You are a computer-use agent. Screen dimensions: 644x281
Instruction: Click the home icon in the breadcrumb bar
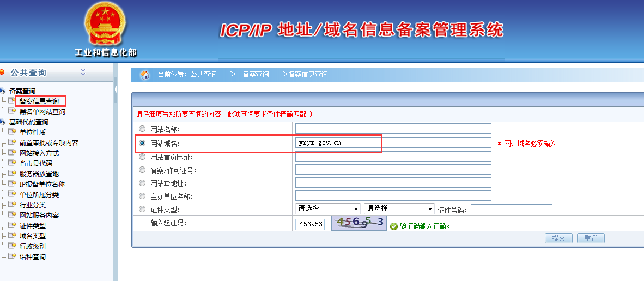[x=145, y=75]
